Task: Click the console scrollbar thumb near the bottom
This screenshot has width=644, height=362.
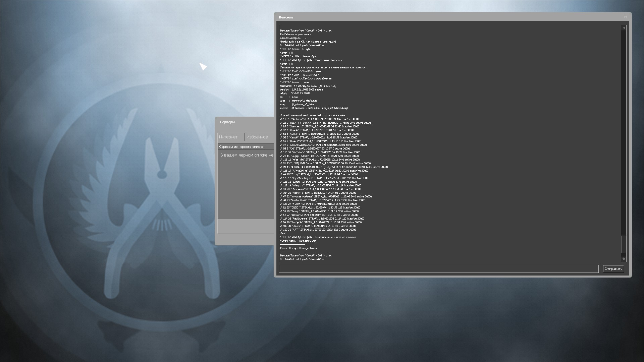Action: [624, 244]
